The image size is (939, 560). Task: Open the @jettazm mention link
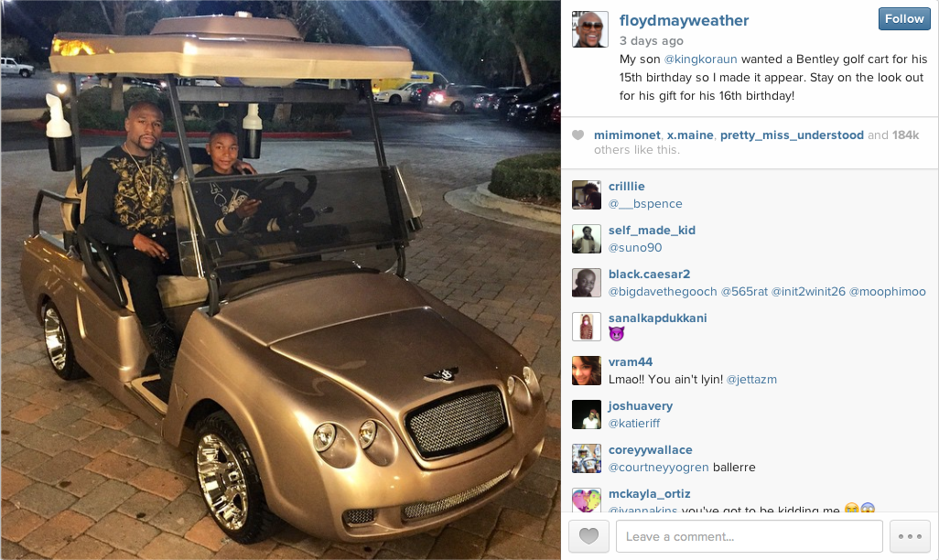[x=751, y=380]
